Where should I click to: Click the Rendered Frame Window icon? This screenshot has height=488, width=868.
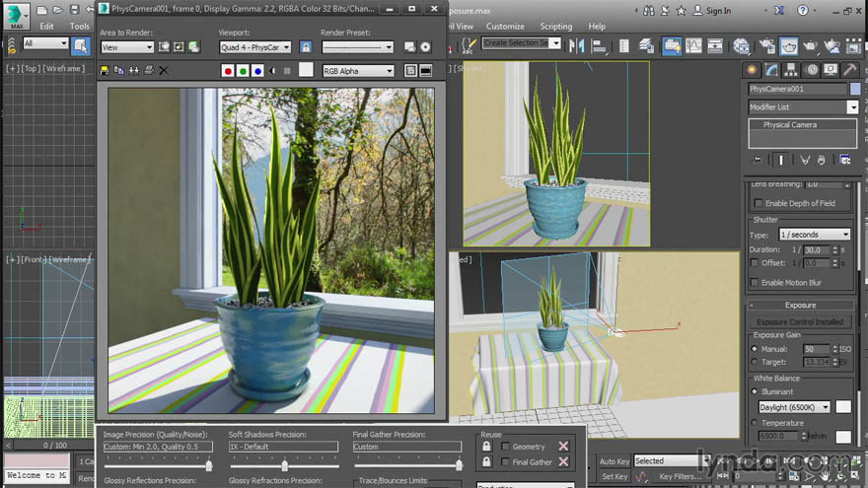(x=789, y=46)
